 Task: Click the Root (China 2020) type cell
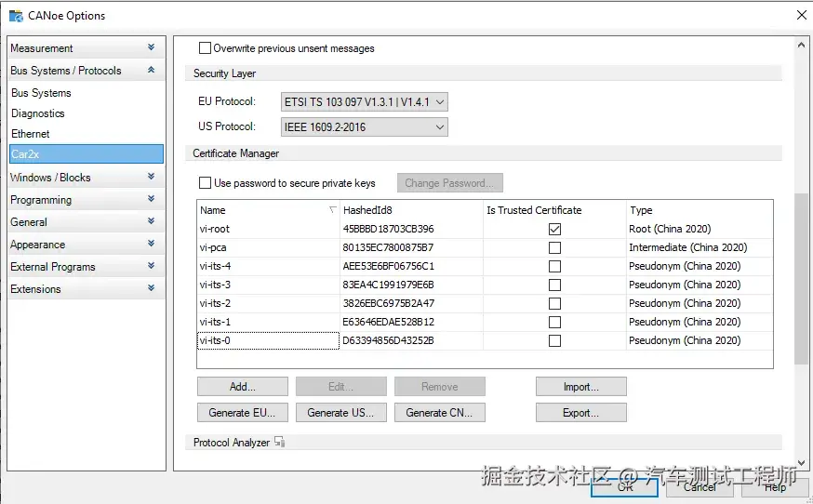pyautogui.click(x=670, y=229)
